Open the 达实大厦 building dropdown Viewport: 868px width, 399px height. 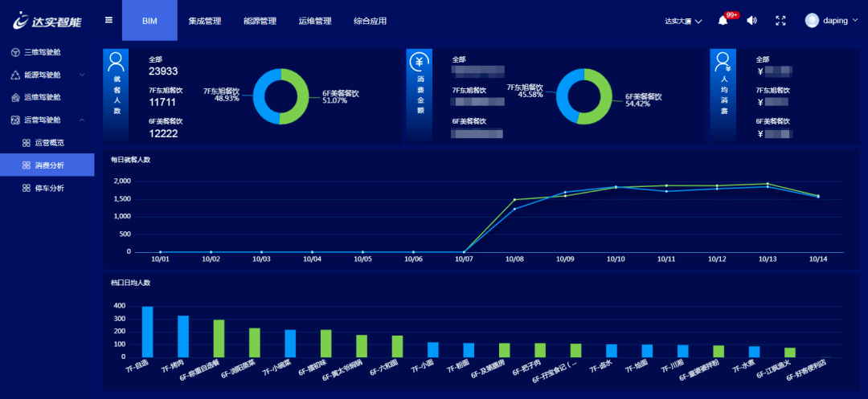[683, 21]
